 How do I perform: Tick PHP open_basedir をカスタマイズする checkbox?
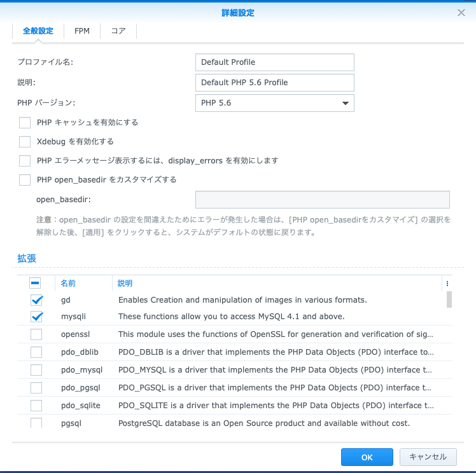point(25,180)
